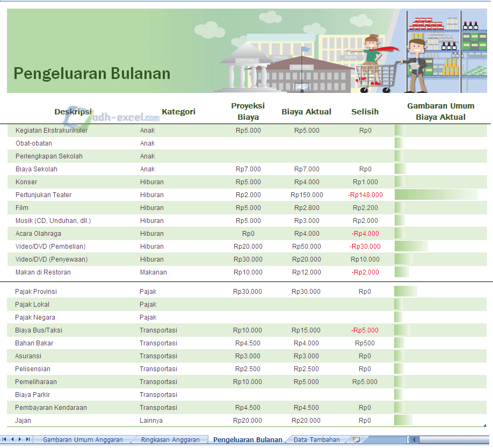Click the shopkeeper figure in banner
The height and width of the screenshot is (448, 493).
pyautogui.click(x=416, y=62)
